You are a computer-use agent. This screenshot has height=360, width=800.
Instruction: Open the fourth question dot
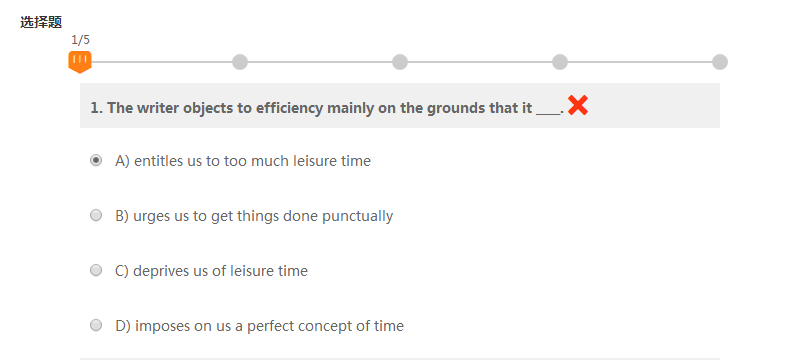(560, 62)
